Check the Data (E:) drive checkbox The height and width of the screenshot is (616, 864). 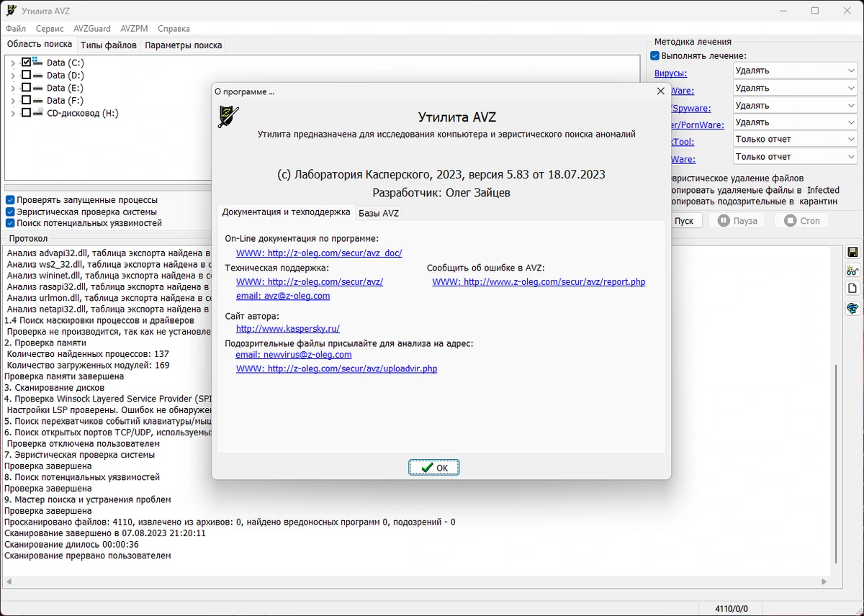27,88
